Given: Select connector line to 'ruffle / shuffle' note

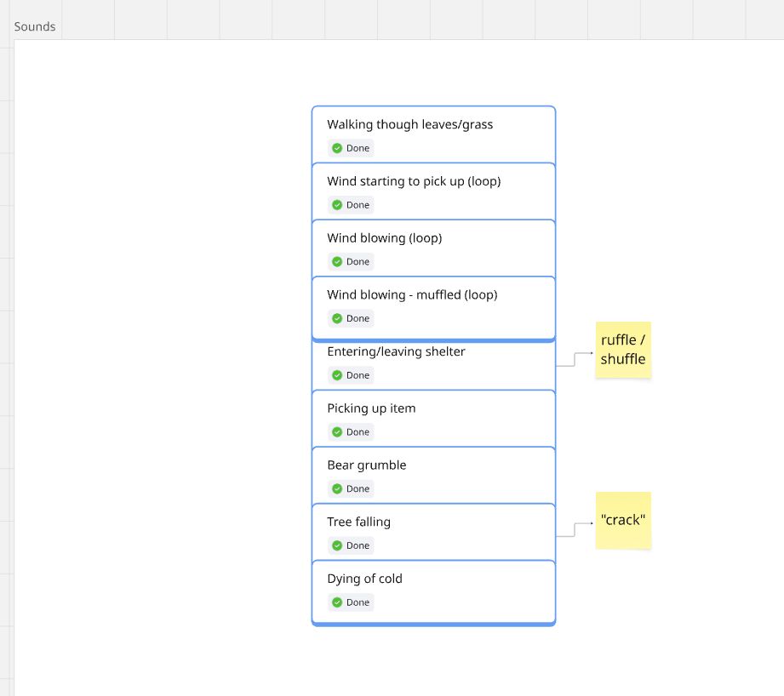Looking at the screenshot, I should [575, 359].
